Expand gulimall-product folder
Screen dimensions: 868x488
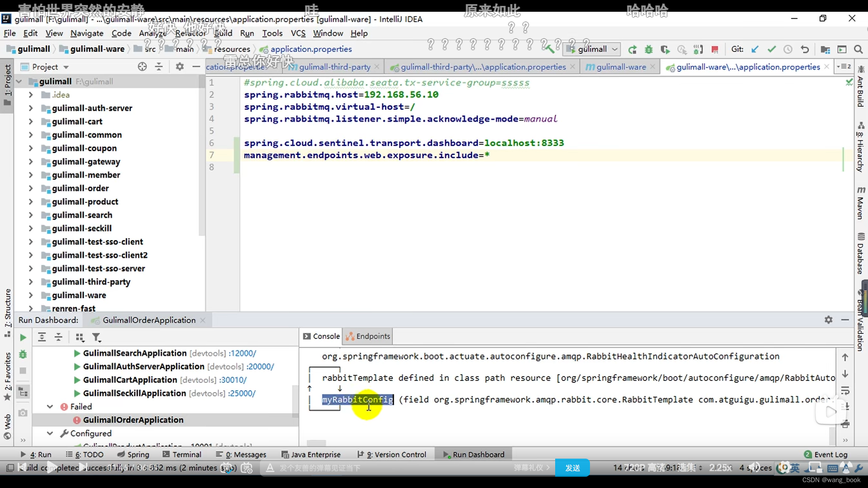click(31, 202)
